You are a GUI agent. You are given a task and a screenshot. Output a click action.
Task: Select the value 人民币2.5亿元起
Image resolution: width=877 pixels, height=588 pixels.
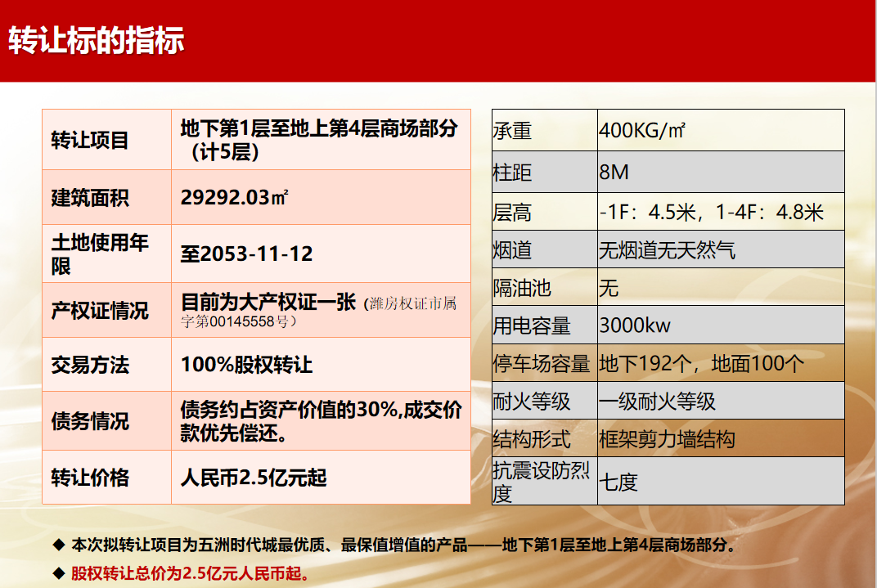pyautogui.click(x=254, y=478)
